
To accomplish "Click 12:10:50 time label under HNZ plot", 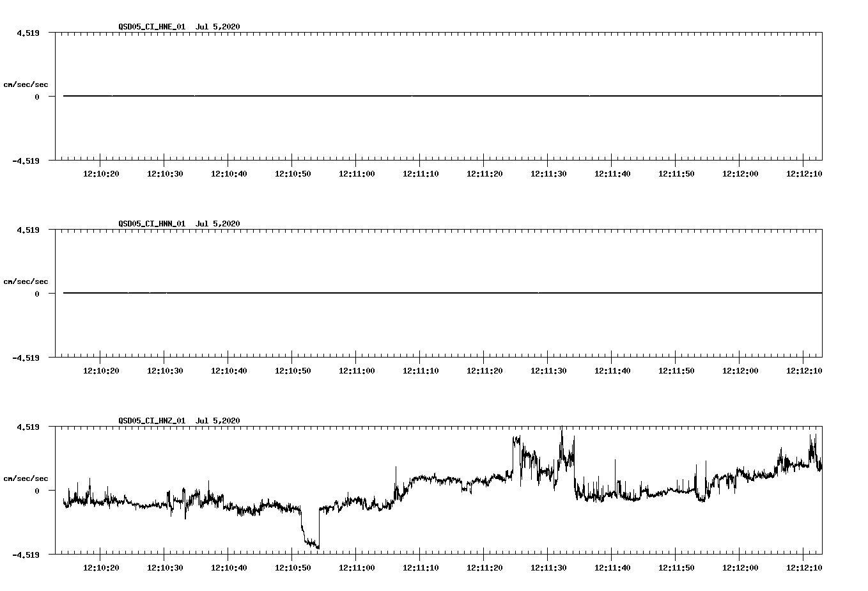I will [x=293, y=567].
